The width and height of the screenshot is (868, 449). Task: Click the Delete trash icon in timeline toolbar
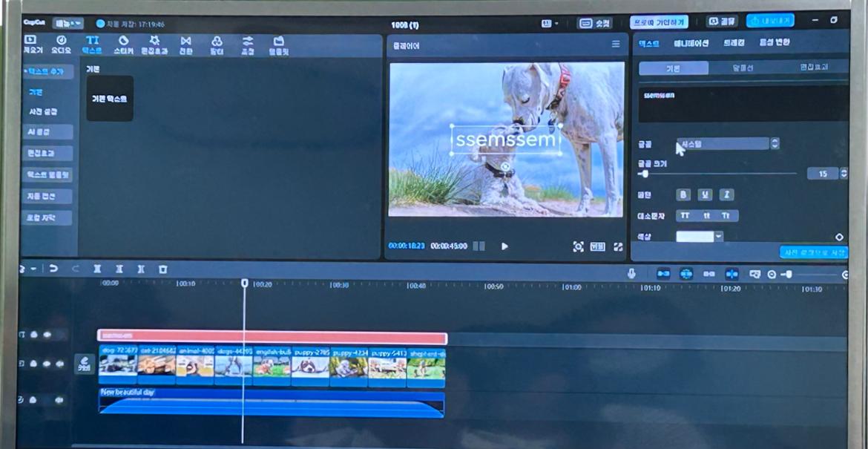[x=163, y=269]
